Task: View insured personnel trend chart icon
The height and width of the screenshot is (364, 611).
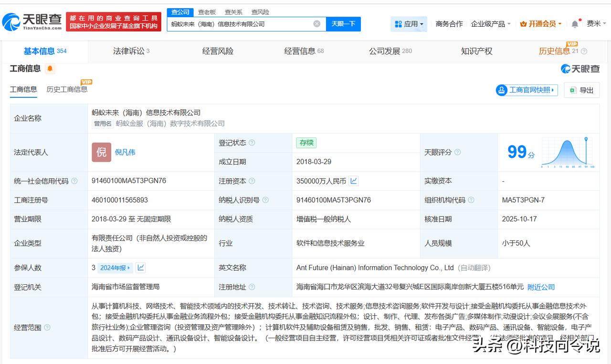Action: [141, 268]
